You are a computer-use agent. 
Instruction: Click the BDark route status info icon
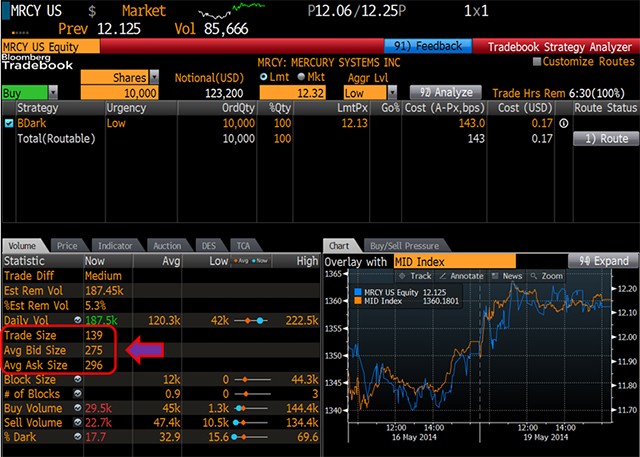562,124
